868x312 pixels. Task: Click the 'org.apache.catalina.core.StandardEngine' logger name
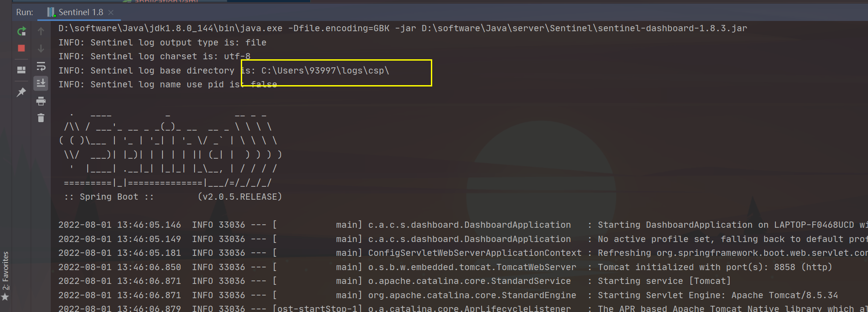(x=472, y=296)
